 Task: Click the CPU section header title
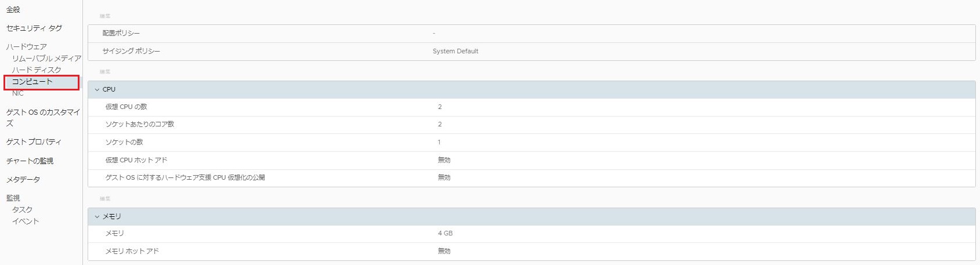click(x=109, y=89)
